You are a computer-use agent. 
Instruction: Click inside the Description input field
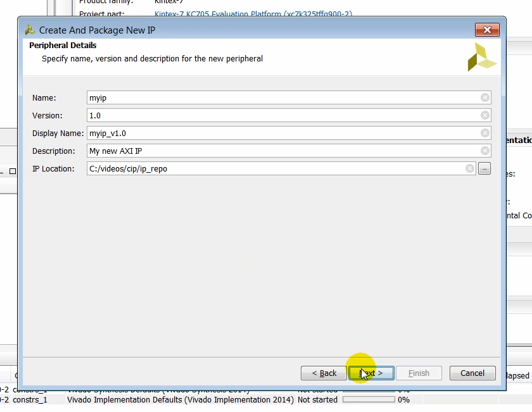253,151
